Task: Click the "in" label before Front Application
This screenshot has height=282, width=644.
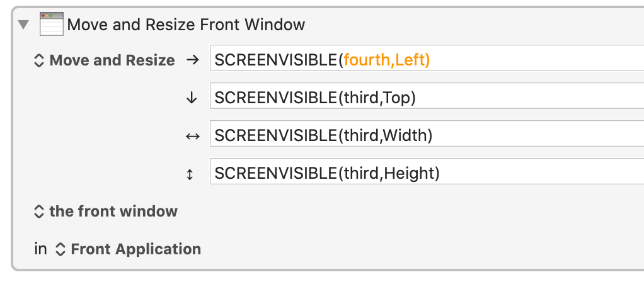Action: (x=41, y=249)
